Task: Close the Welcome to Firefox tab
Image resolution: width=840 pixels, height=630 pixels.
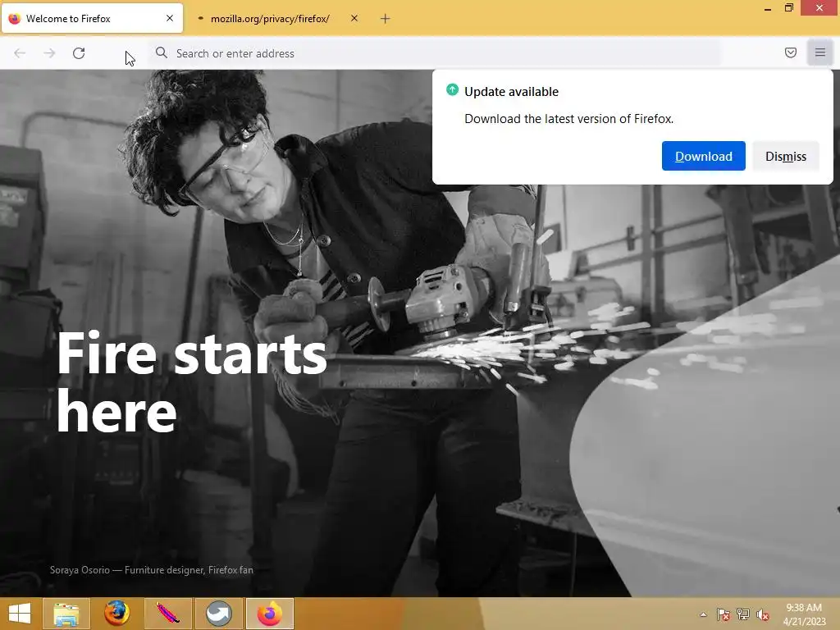Action: pyautogui.click(x=170, y=18)
